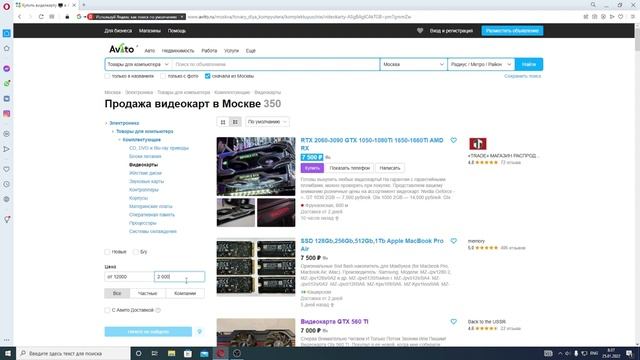This screenshot has width=640, height=360.
Task: Toggle 'только с фото' checkbox
Action: pyautogui.click(x=163, y=76)
